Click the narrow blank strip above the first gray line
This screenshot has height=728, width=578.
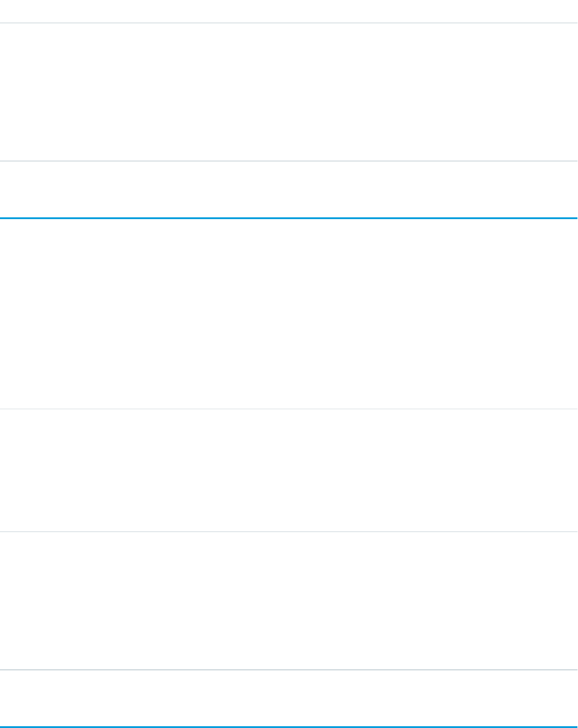[289, 11]
